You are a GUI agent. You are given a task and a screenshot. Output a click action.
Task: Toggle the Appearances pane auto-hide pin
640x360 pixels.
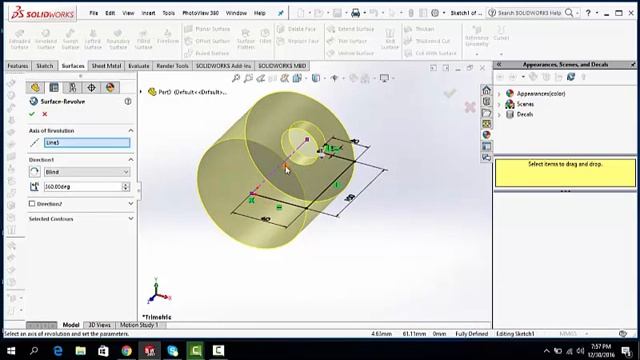pos(633,64)
